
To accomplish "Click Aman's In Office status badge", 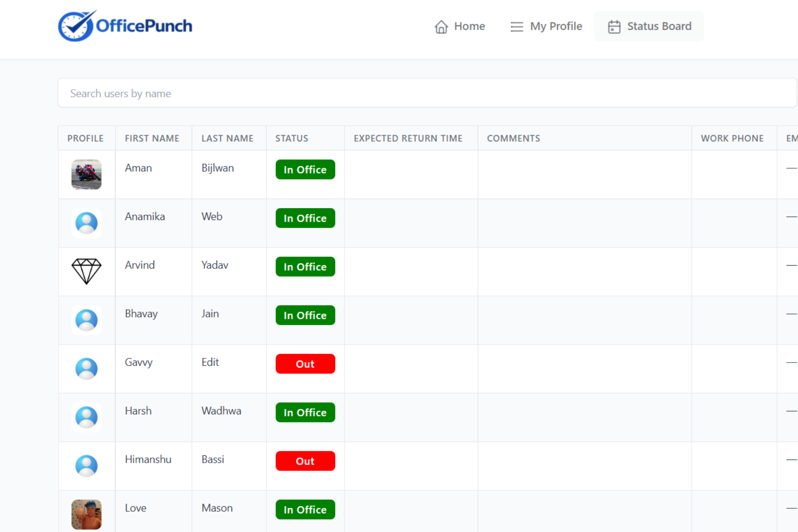I will (x=305, y=169).
